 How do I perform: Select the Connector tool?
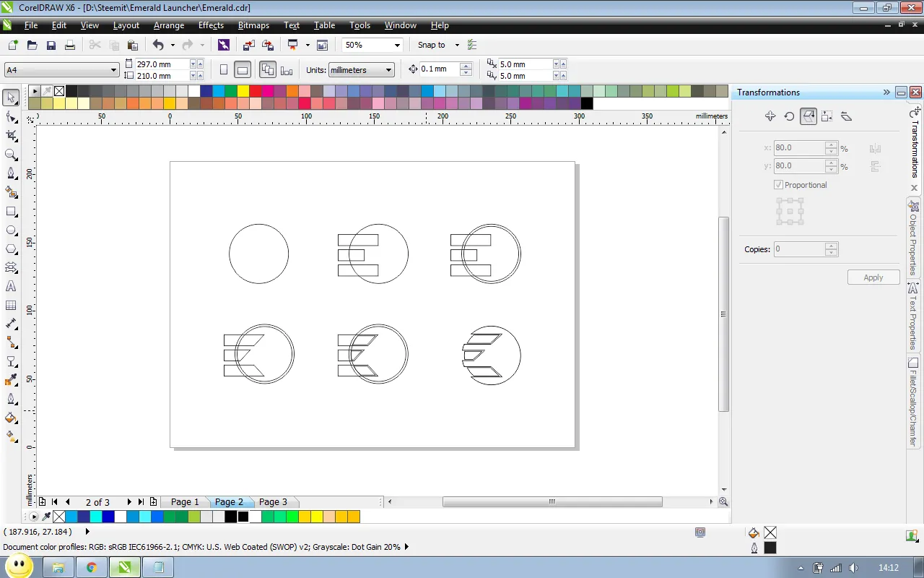point(11,342)
